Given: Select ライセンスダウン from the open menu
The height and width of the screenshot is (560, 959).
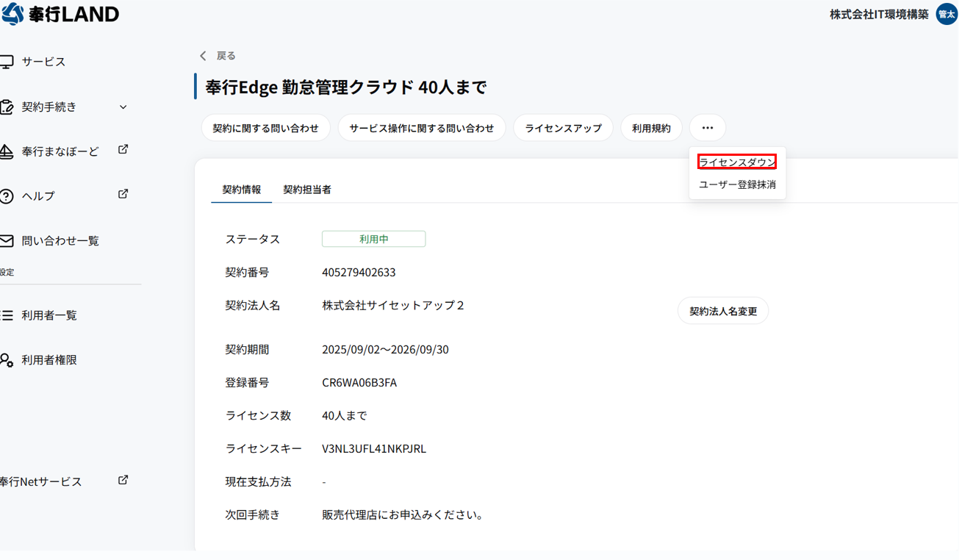Looking at the screenshot, I should 736,160.
